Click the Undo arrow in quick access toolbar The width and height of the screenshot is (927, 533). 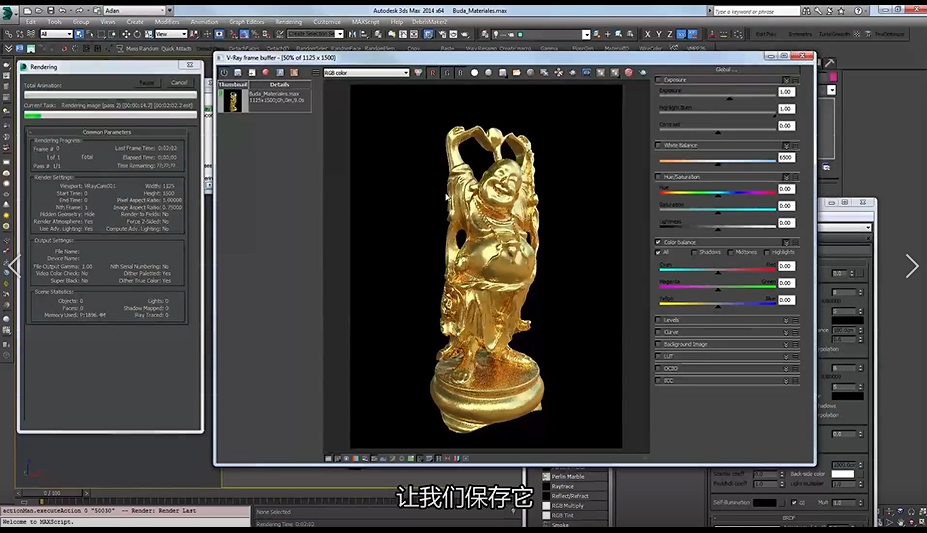62,11
